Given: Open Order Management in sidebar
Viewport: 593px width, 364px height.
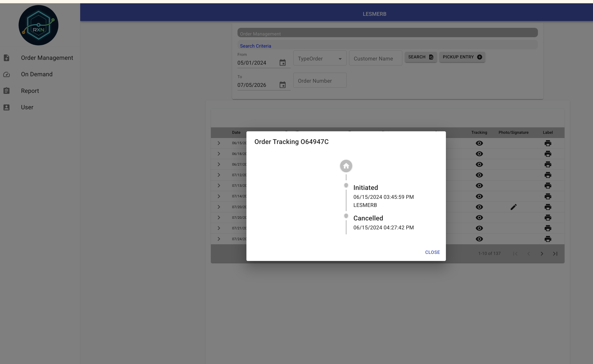Looking at the screenshot, I should click(x=40, y=58).
